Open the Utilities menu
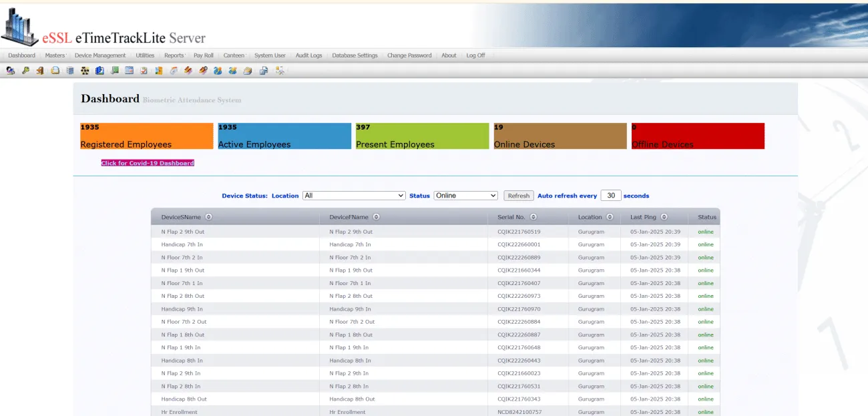The width and height of the screenshot is (868, 416). 145,55
